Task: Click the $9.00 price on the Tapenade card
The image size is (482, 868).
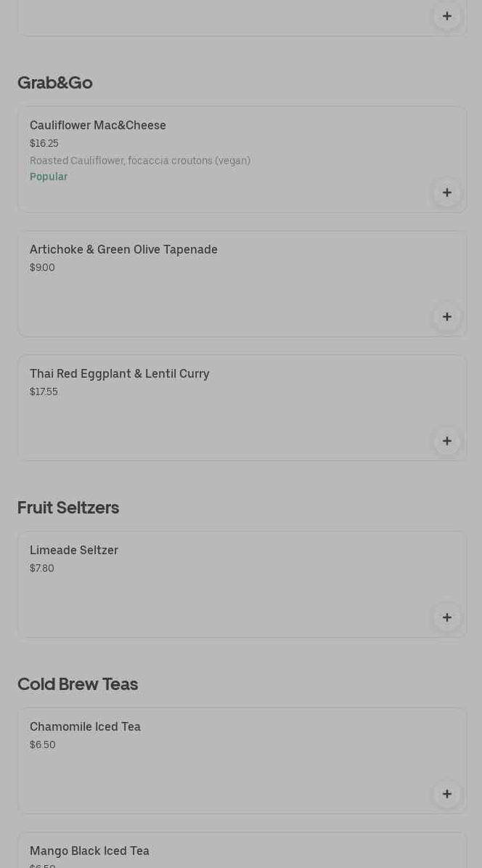Action: [x=42, y=268]
